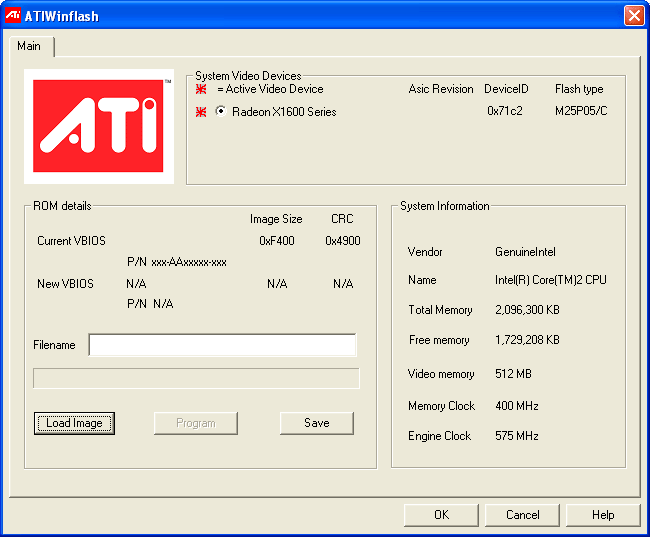
Task: Click the Image Size value 0xF400
Action: 277,241
